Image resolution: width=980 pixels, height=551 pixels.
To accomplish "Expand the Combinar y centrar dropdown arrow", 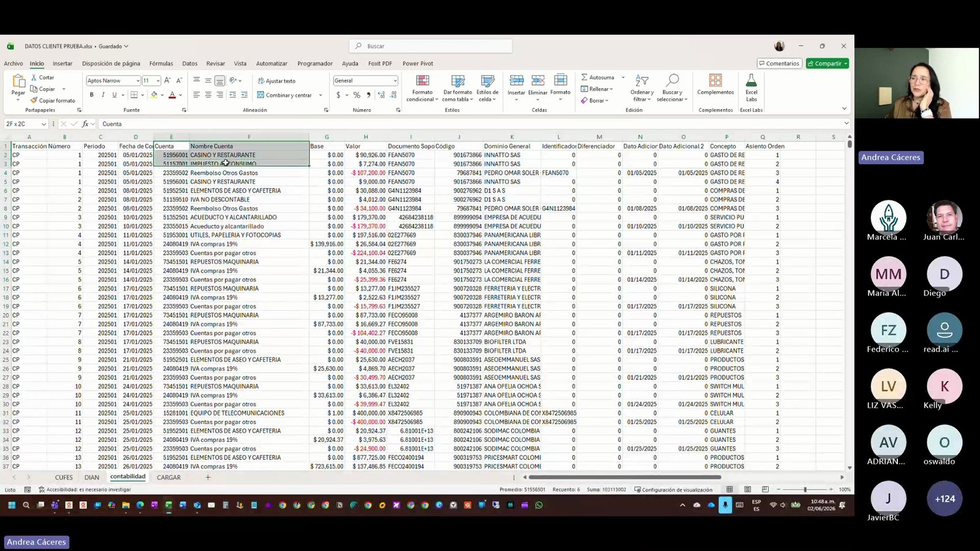I will coord(320,95).
